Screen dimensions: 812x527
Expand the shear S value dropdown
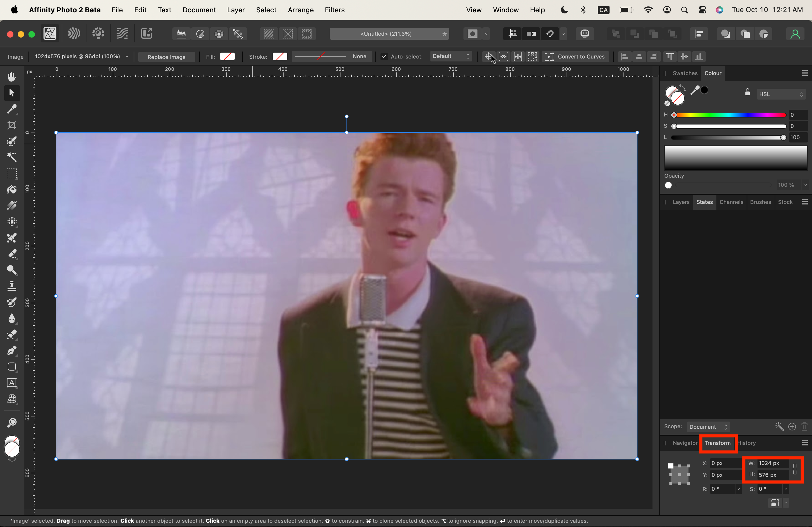tap(786, 489)
